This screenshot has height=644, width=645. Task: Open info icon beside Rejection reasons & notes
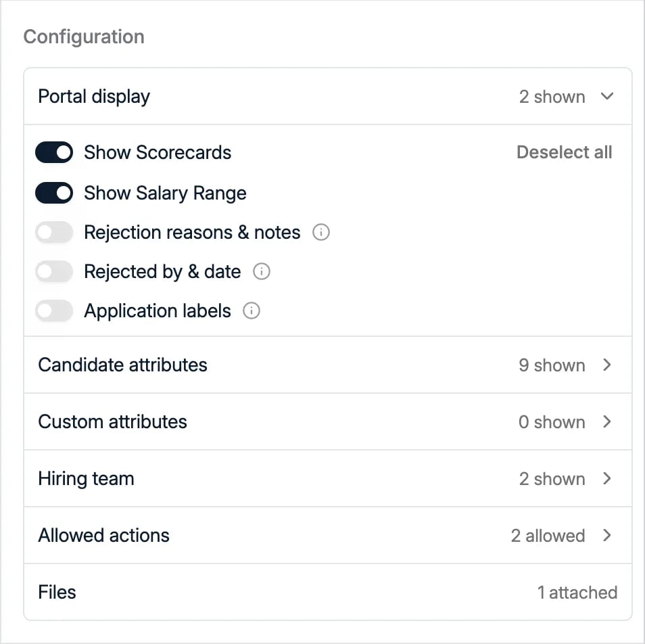coord(321,232)
